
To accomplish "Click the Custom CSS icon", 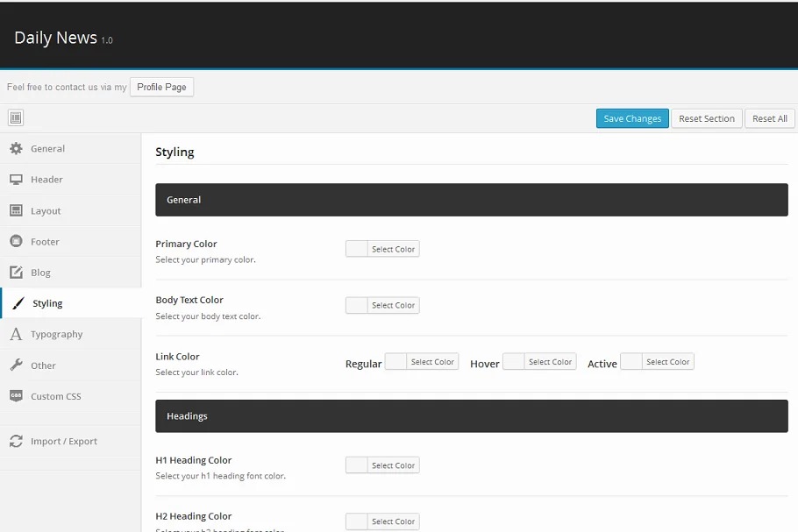I will 16,396.
